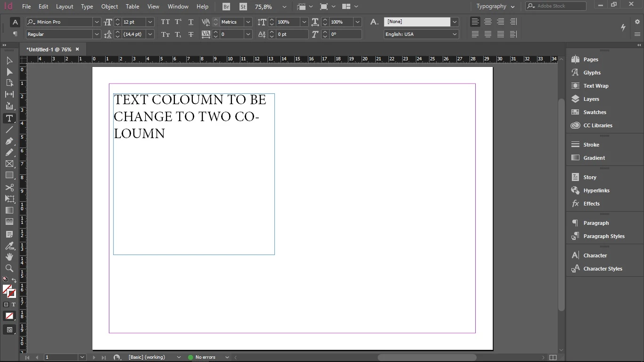Toggle Small Caps formatting

[165, 34]
